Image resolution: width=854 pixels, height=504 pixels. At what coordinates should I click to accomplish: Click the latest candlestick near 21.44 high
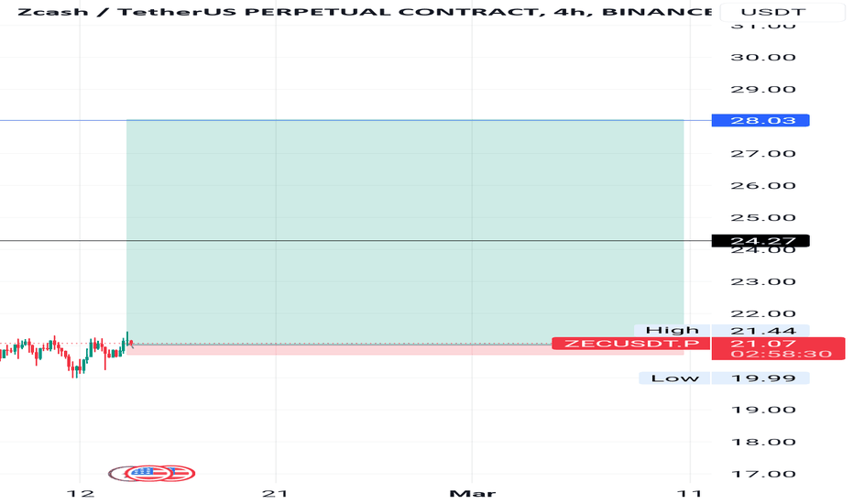[x=127, y=341]
